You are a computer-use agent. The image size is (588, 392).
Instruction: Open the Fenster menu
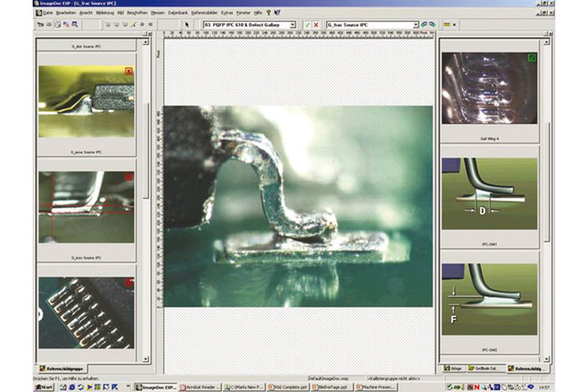[x=243, y=13]
